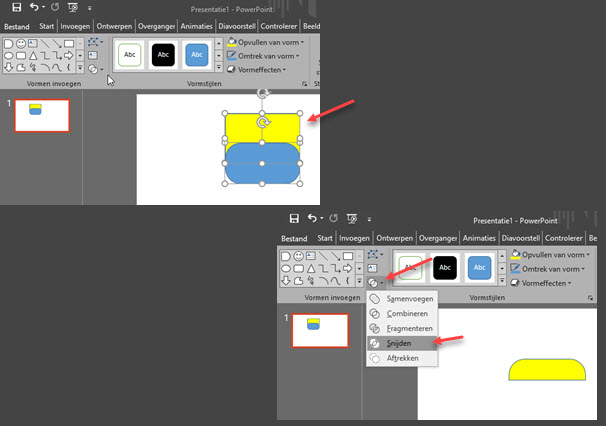Choose the rectangle shape in lower window

(x=348, y=256)
